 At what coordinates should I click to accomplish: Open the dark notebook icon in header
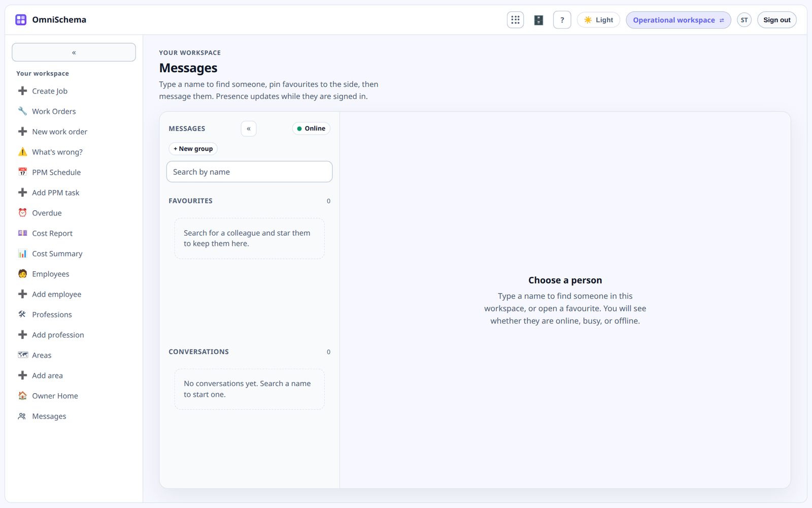(538, 20)
